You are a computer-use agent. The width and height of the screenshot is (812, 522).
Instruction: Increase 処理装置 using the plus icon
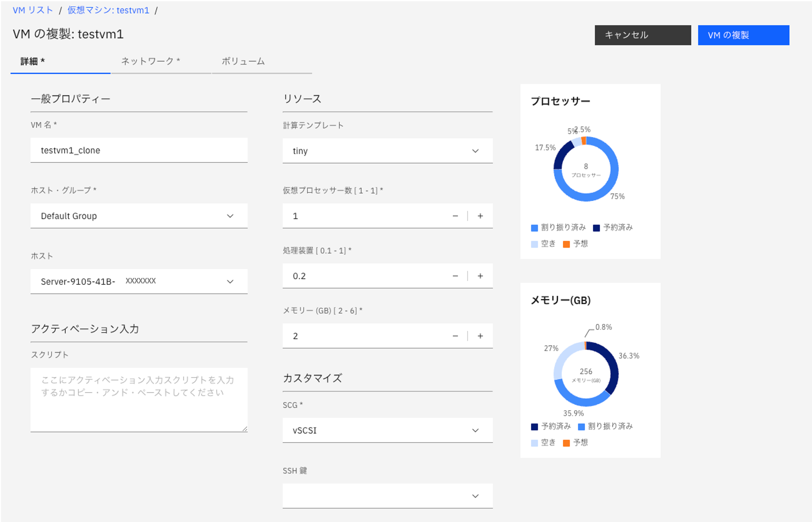(480, 276)
